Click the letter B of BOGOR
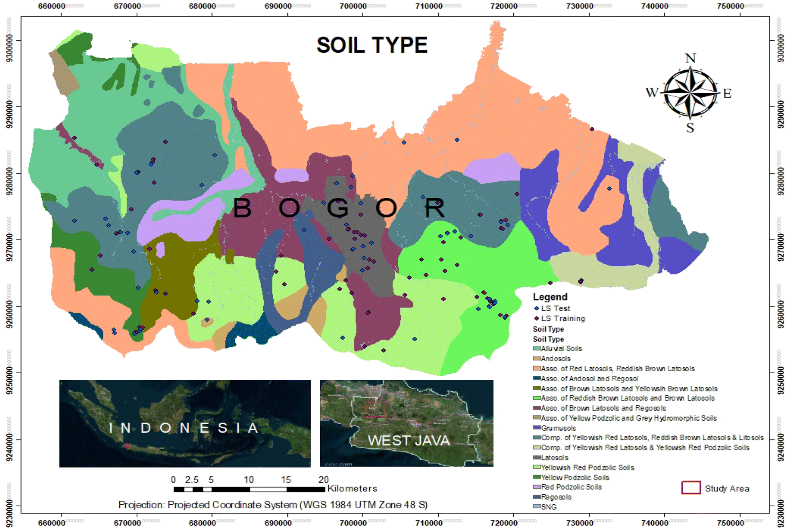 242,208
